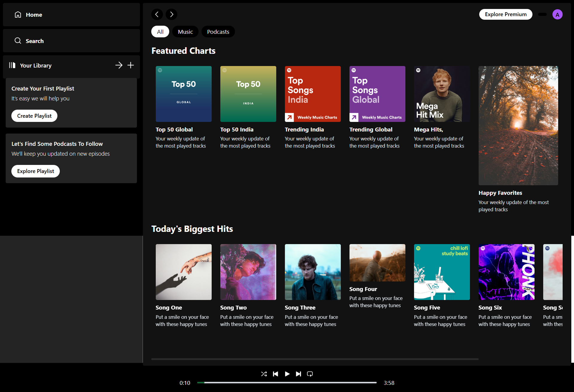The image size is (574, 392).
Task: Navigate forward using the right chevron
Action: (x=171, y=14)
